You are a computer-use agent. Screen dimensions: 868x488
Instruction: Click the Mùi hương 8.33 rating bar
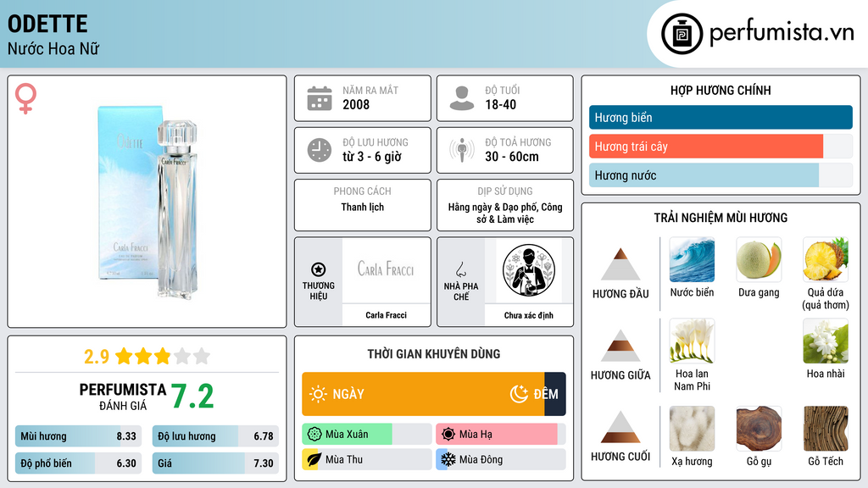point(79,436)
